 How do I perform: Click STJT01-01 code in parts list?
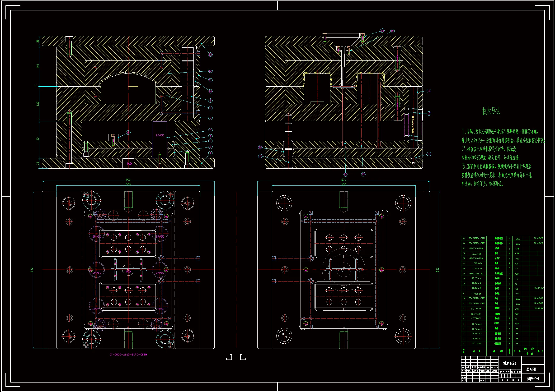pyautogui.click(x=476, y=343)
